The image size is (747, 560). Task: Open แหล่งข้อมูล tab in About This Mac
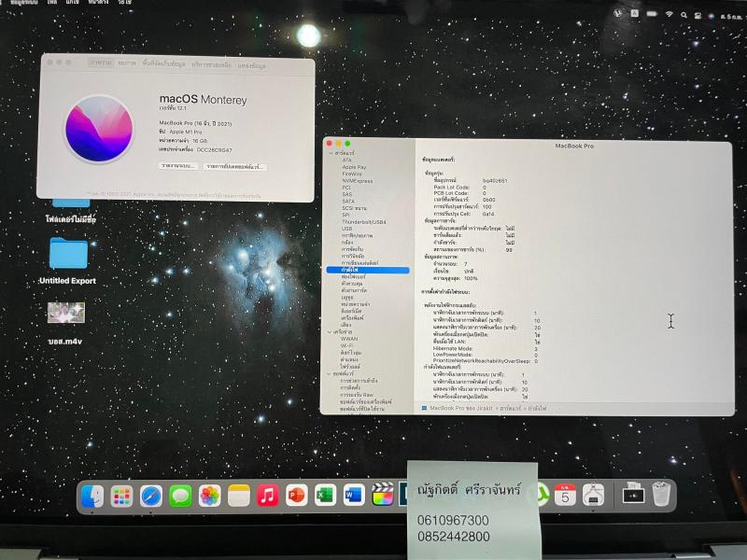click(251, 65)
